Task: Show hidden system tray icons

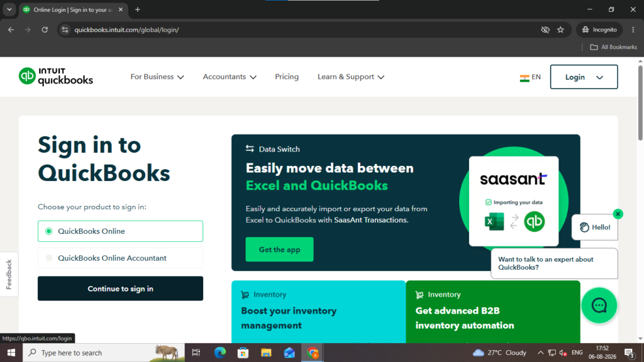Action: [540, 353]
